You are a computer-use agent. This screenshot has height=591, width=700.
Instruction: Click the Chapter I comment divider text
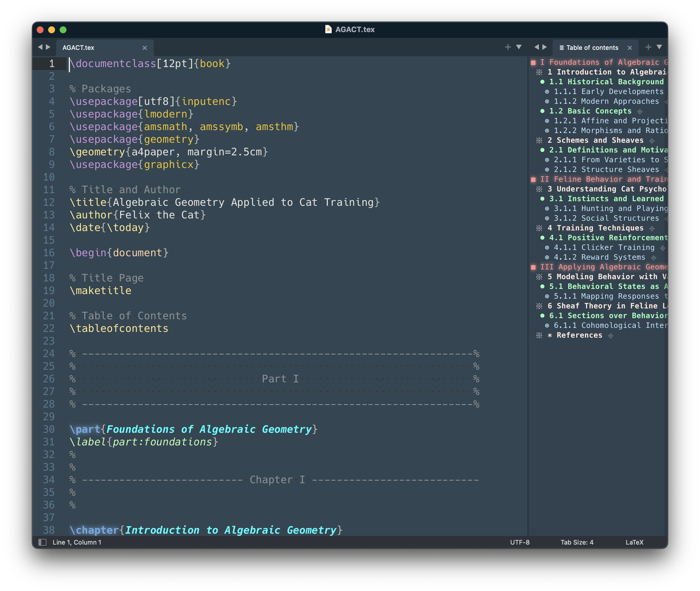pos(277,480)
